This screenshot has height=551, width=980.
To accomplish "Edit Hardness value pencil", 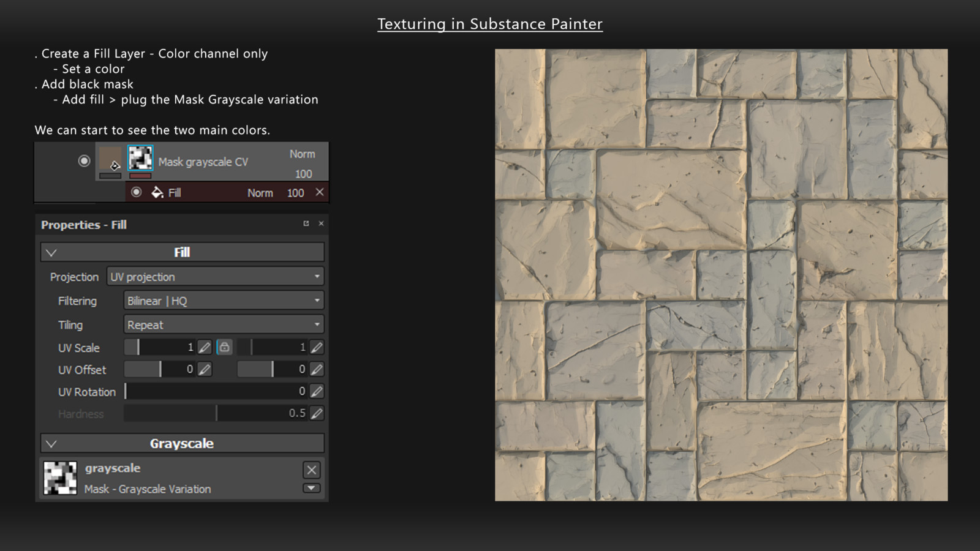I will tap(317, 413).
